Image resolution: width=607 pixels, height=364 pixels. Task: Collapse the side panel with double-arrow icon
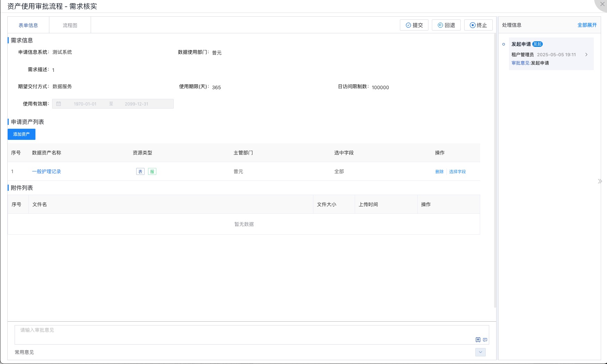[x=600, y=181]
